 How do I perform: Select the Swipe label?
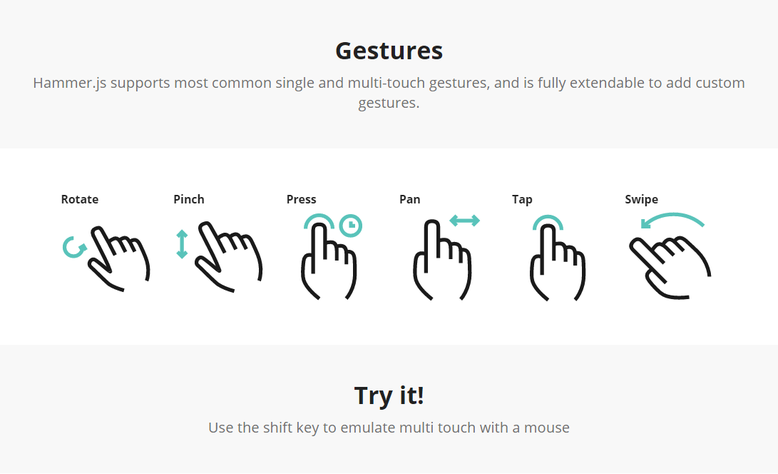642,200
